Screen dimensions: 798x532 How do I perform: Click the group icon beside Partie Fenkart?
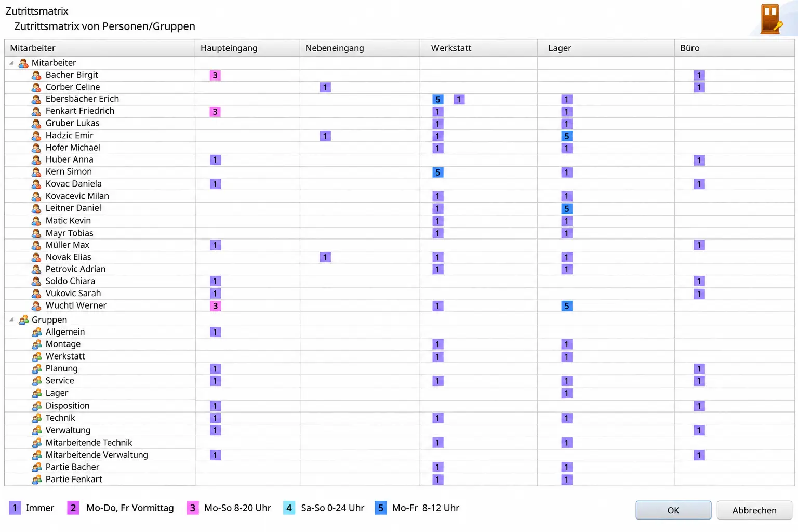pos(36,480)
